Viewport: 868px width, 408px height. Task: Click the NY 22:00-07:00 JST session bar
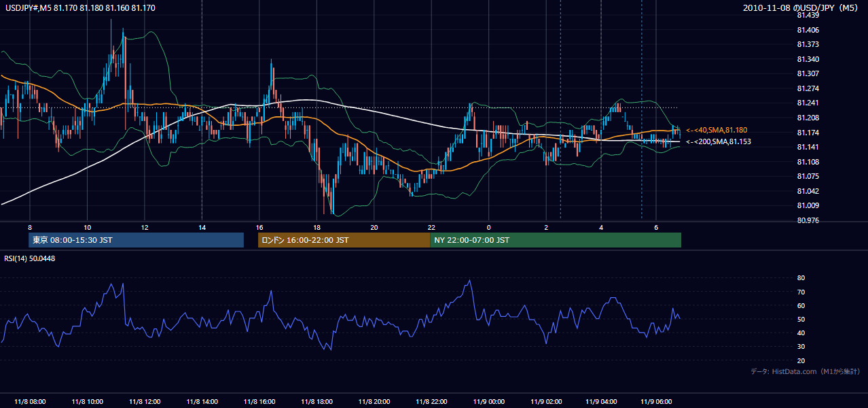(x=556, y=240)
